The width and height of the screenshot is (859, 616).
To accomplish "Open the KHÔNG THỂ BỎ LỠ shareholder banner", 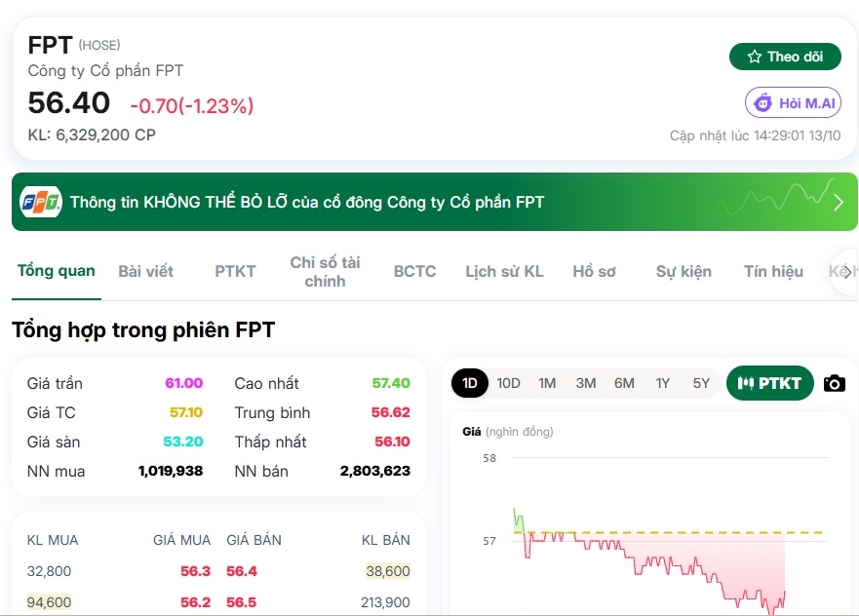I will [x=435, y=202].
